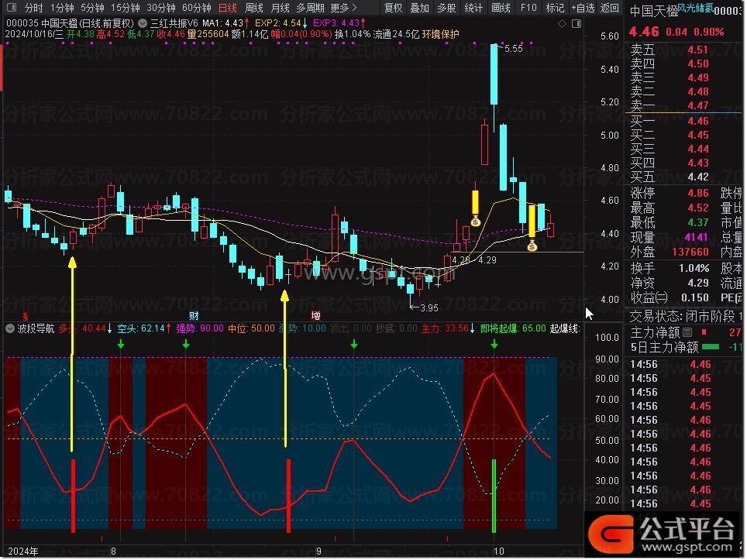This screenshot has height=560, width=747.
Task: Click the 外盘 value 137660
Action: (690, 252)
